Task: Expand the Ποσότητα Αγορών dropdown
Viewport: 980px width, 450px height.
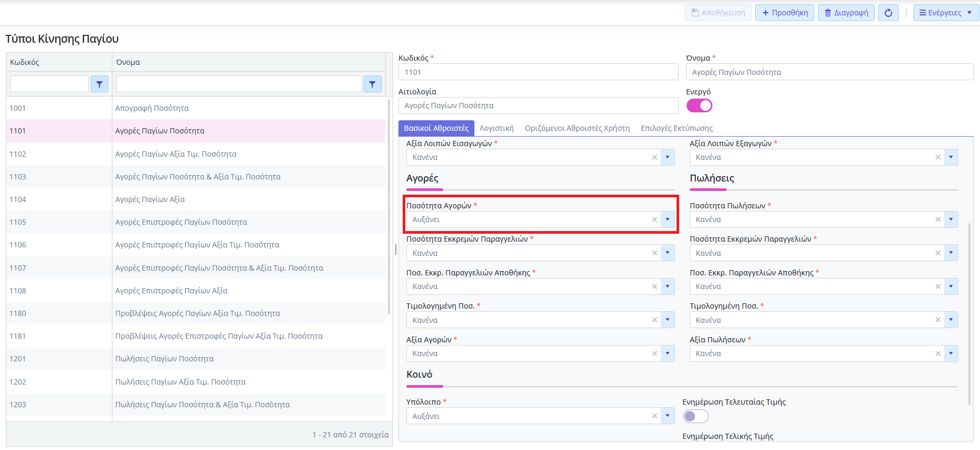Action: (x=668, y=219)
